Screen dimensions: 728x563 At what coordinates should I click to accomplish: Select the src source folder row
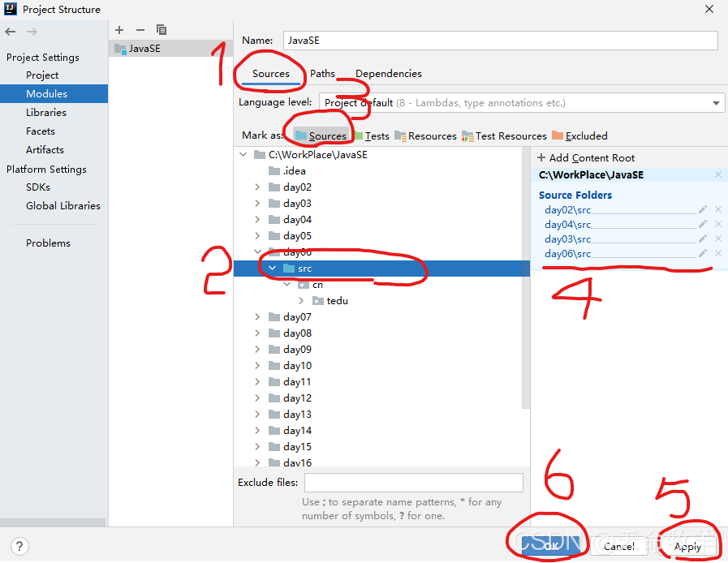381,269
